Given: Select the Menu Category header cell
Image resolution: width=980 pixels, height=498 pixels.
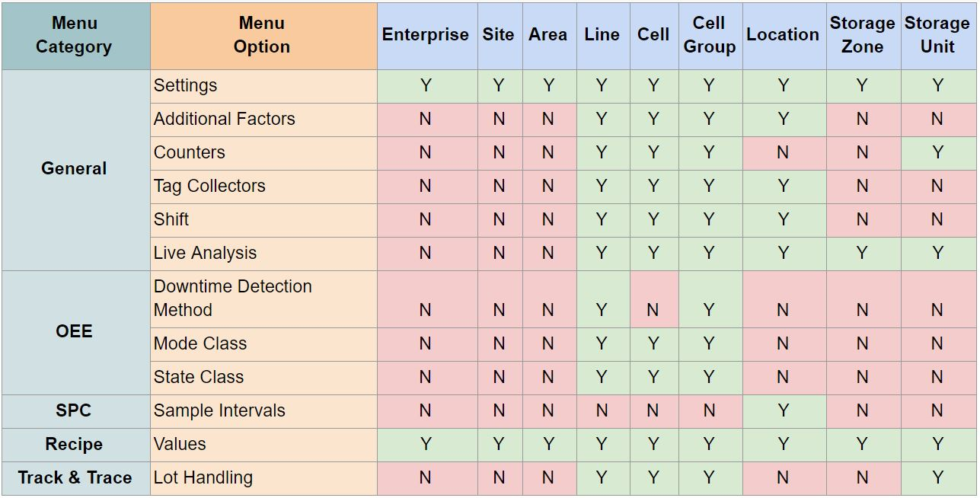Looking at the screenshot, I should click(74, 35).
